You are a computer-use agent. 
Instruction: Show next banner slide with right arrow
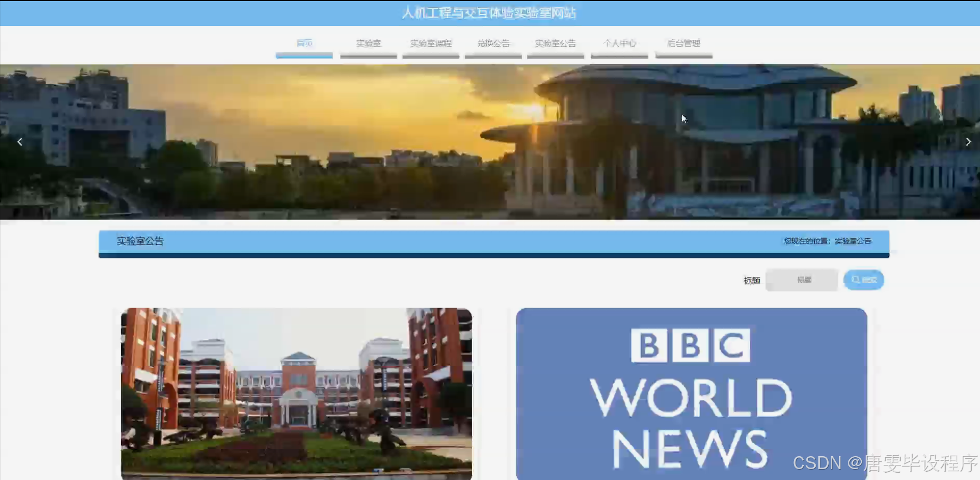(x=968, y=142)
